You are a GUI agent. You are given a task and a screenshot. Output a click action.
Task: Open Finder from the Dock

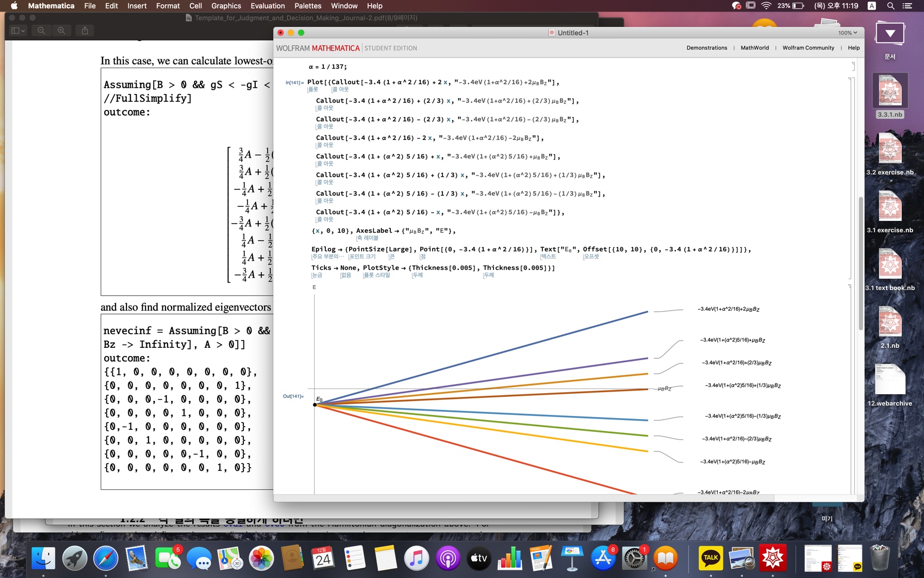tap(43, 558)
